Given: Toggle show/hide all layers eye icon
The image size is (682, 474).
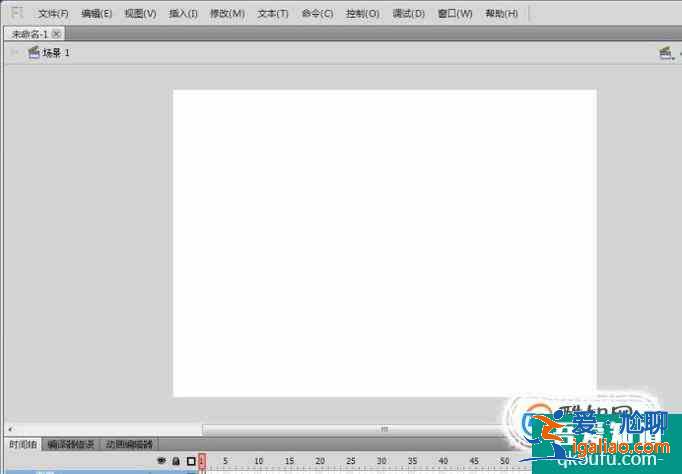Looking at the screenshot, I should tap(161, 461).
